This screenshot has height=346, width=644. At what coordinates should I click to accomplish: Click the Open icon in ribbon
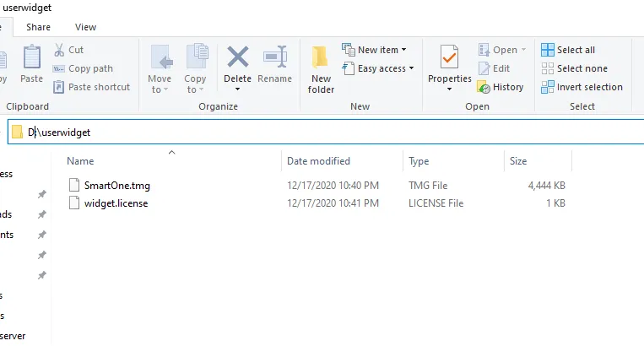pos(484,50)
